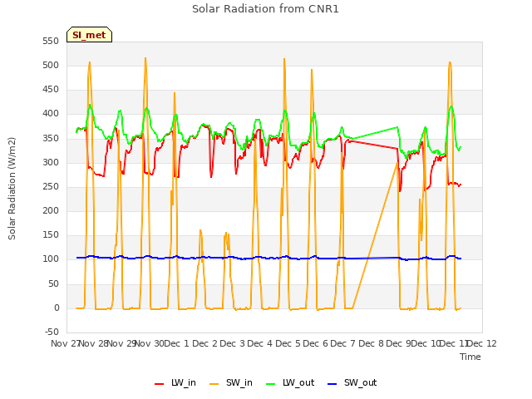Viewport: 532px width, 399px height.
Task: Click the chart title Solar Radiation from CNR1
Action: click(x=265, y=9)
